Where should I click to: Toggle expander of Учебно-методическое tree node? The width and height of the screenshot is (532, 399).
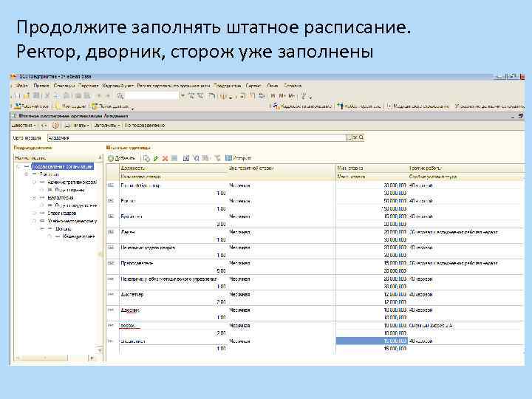[x=34, y=221]
